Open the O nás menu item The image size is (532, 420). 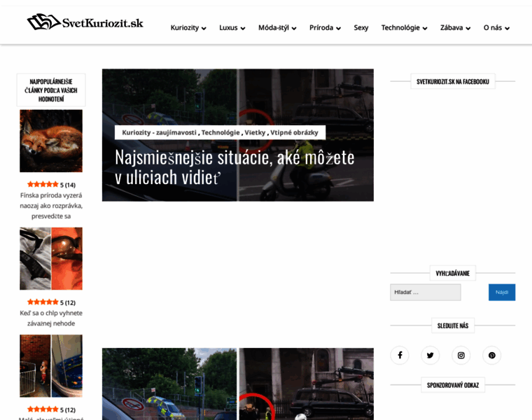[x=493, y=28]
